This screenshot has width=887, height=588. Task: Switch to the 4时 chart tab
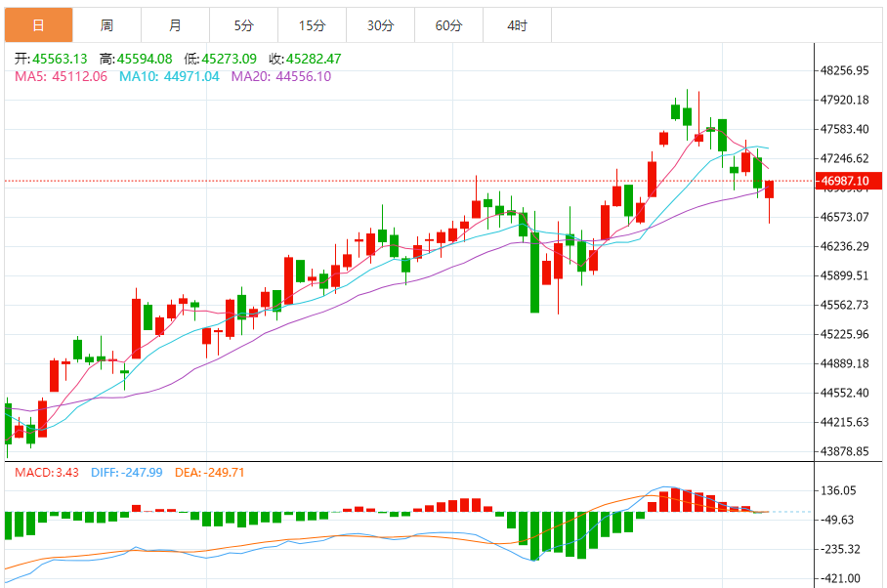[x=517, y=24]
